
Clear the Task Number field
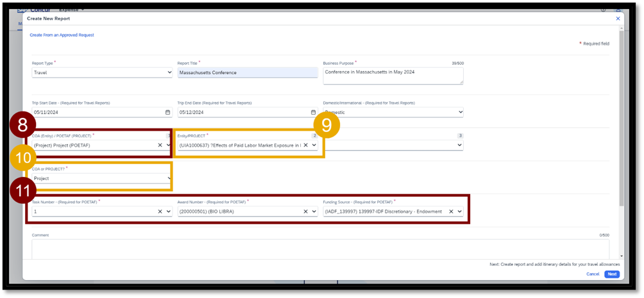point(160,211)
